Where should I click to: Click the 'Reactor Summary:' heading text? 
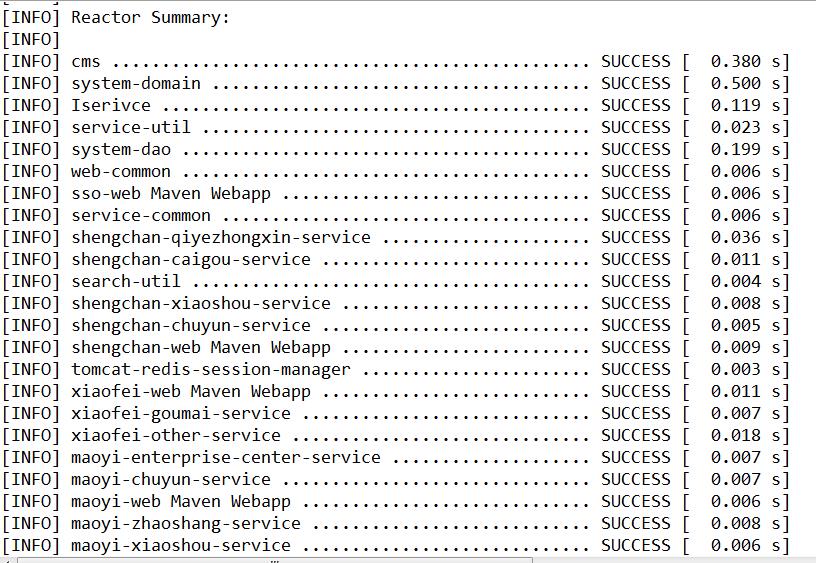coord(150,18)
